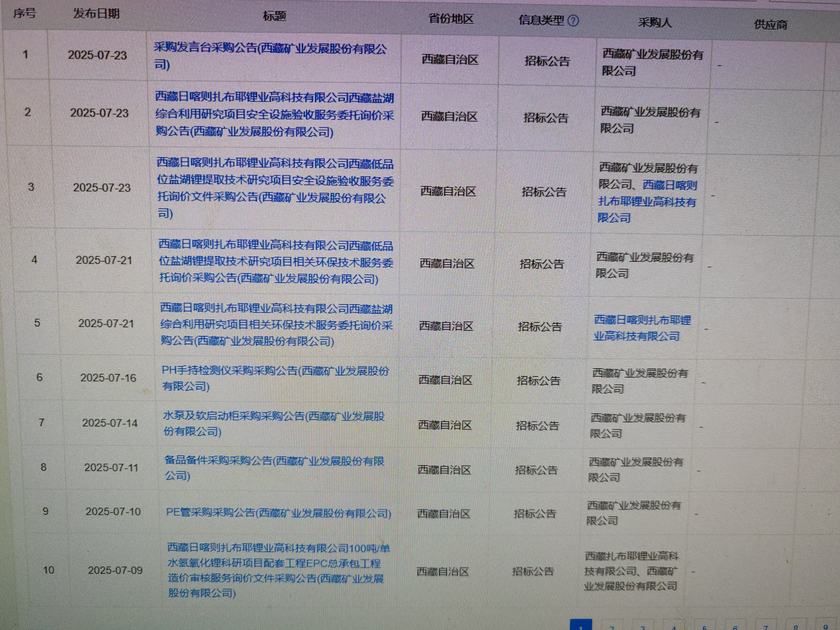840x630 pixels.
Task: Click 招标公告 in row 7
Action: [x=537, y=426]
